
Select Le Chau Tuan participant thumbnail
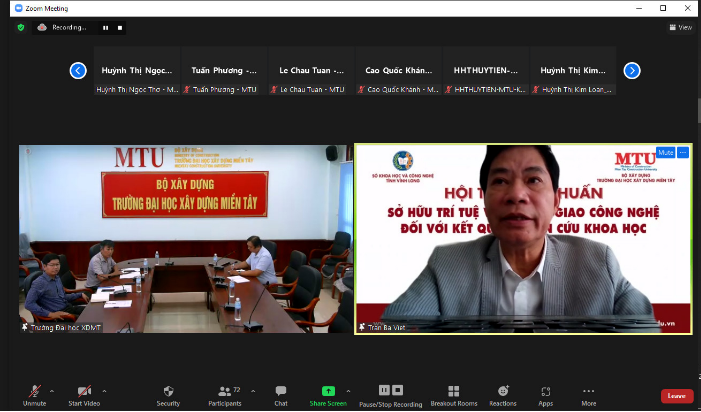(x=312, y=70)
